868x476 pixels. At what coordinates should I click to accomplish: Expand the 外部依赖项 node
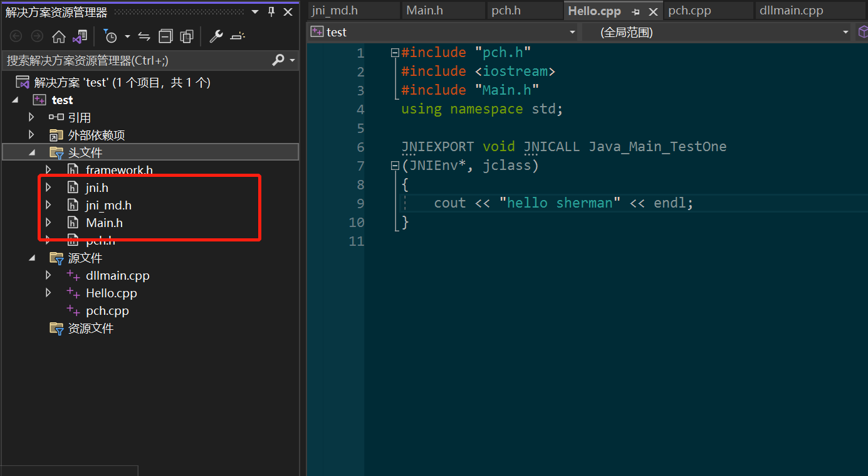[x=31, y=135]
